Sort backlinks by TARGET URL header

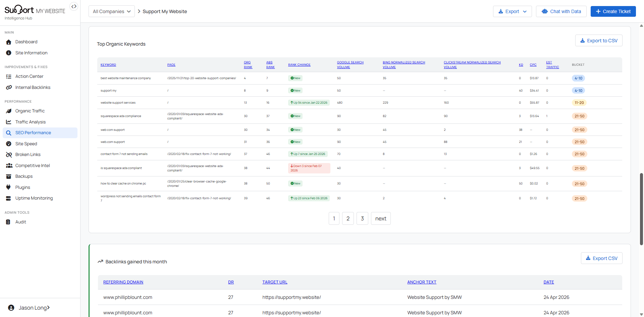tap(275, 282)
